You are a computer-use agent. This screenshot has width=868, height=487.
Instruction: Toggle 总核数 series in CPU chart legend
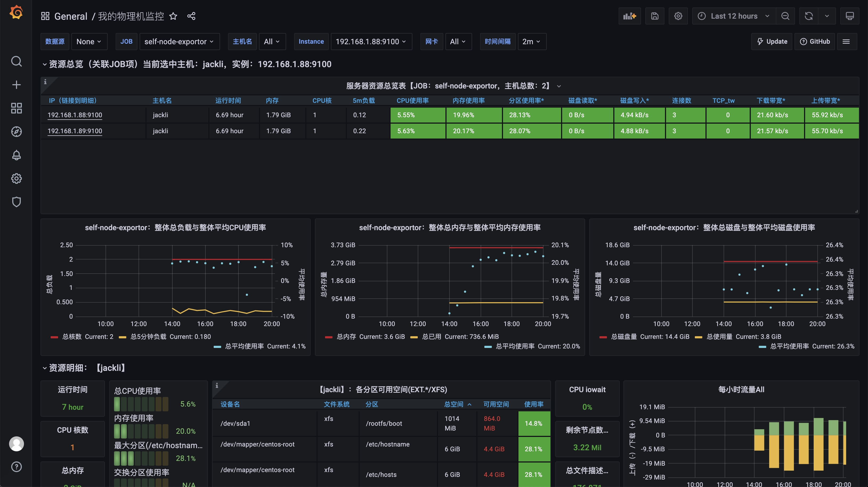72,337
